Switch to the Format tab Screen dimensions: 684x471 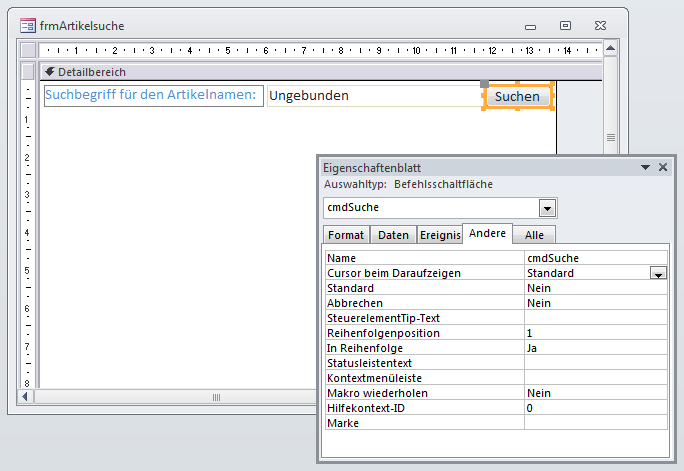[346, 235]
